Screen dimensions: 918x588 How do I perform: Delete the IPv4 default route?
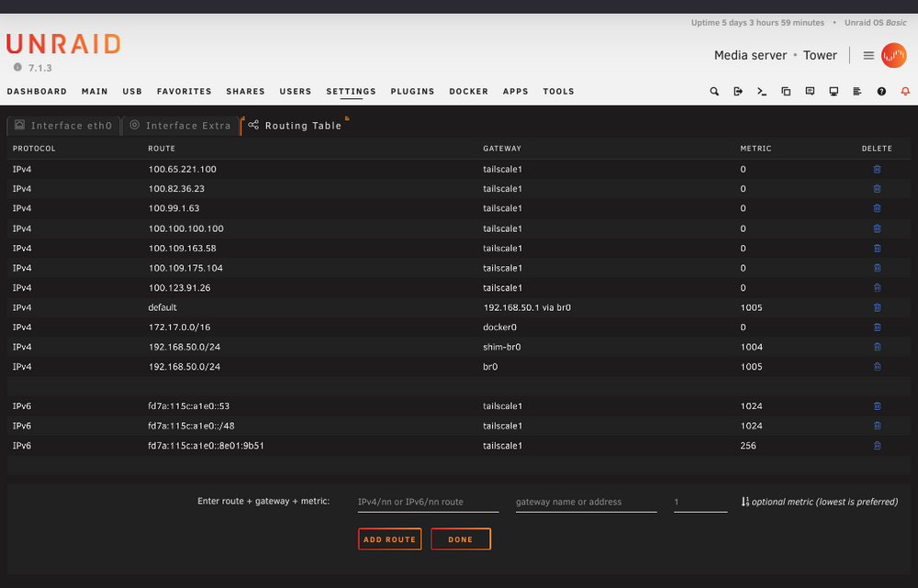click(x=877, y=307)
